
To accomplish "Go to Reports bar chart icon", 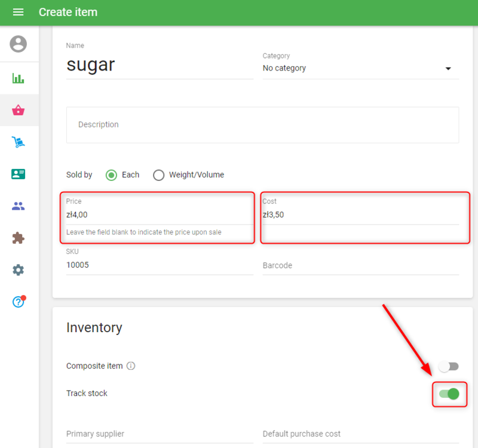I will (19, 78).
